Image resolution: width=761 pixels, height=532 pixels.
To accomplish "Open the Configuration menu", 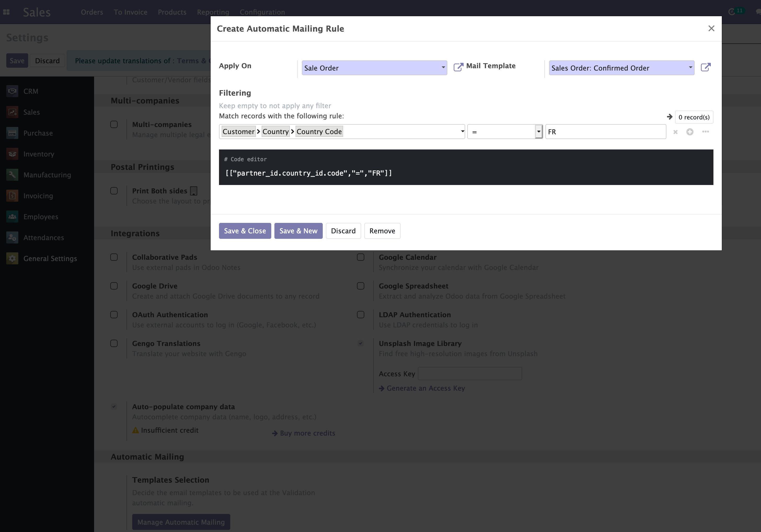I will [x=262, y=12].
